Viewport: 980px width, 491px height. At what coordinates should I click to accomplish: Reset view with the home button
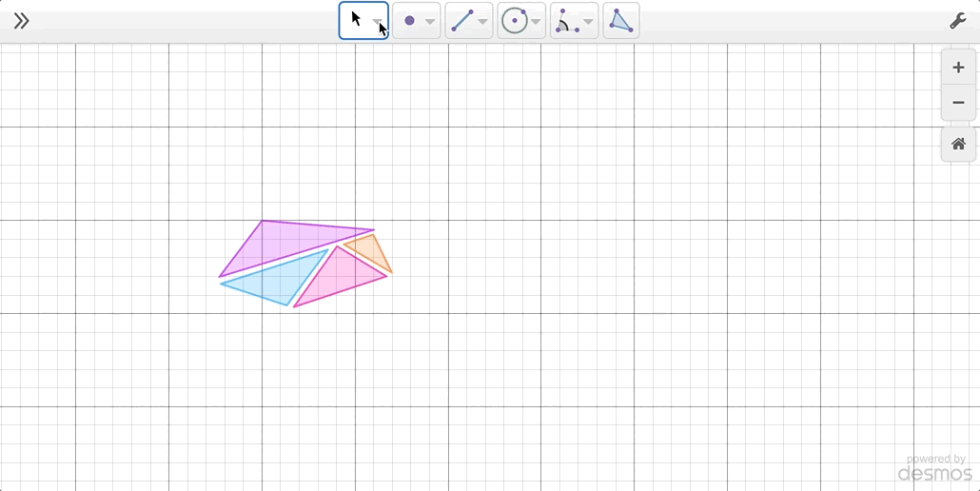pos(958,144)
